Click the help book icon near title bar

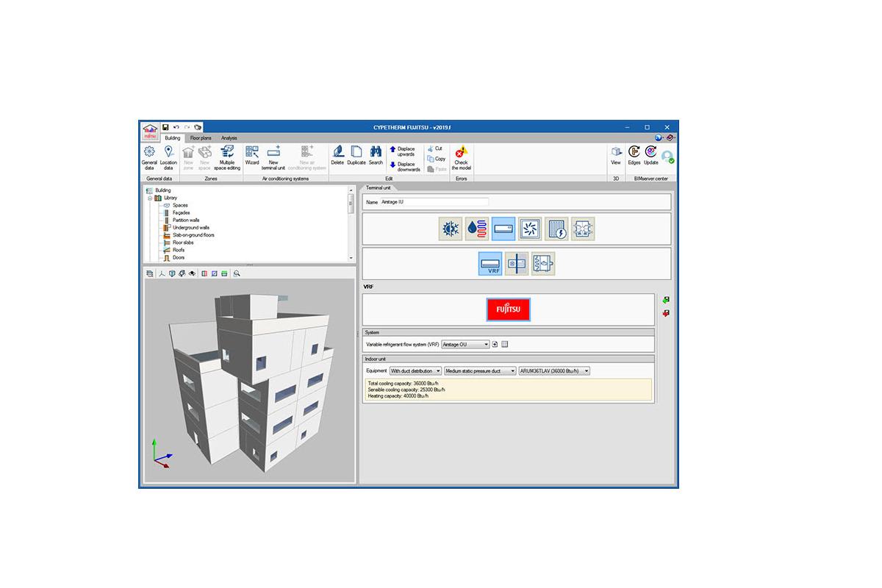(670, 137)
